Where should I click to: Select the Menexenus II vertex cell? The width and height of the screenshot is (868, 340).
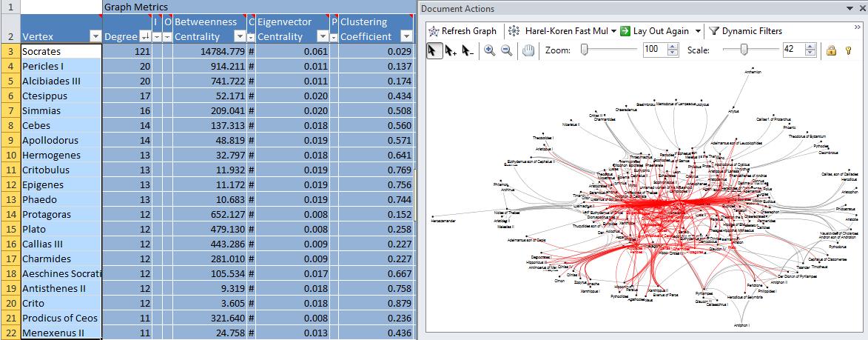point(61,333)
